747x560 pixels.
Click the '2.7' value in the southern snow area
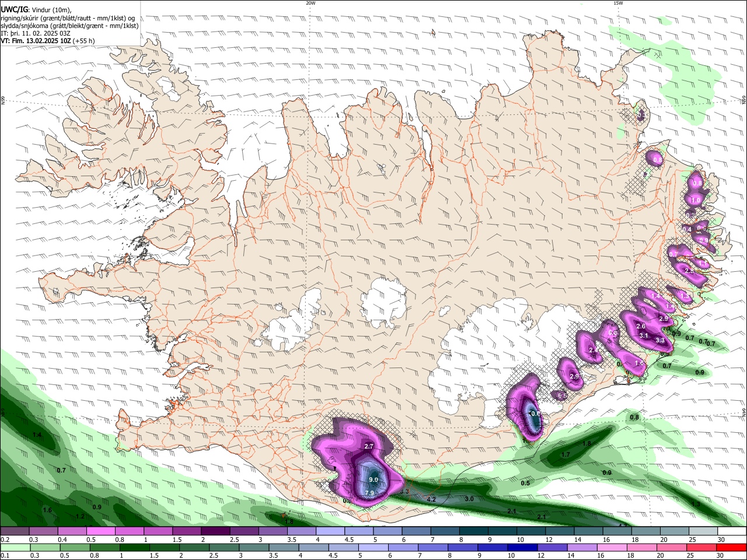pos(369,446)
